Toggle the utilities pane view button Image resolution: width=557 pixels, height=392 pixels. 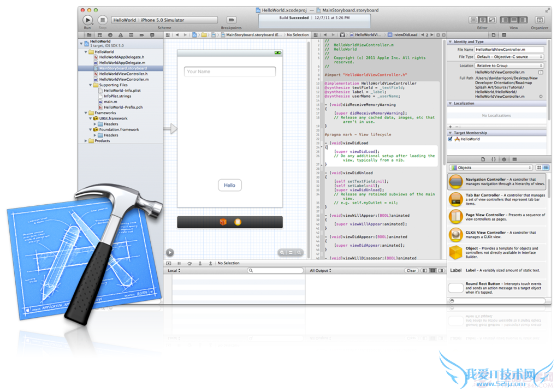coord(523,20)
